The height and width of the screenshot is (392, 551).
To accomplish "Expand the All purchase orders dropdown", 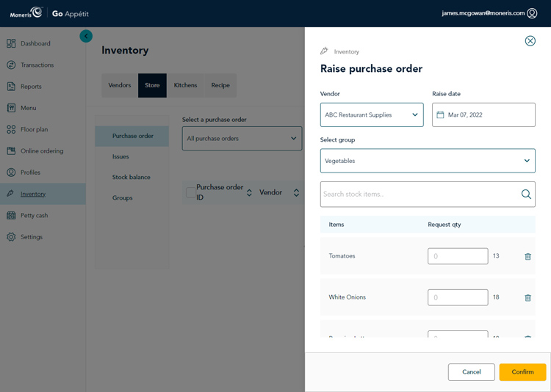I will click(242, 138).
